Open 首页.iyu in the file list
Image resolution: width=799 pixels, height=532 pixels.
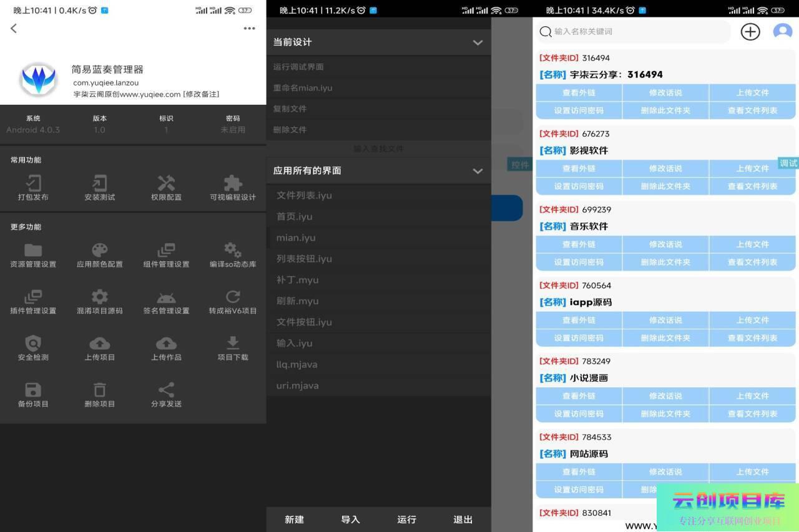pyautogui.click(x=295, y=216)
